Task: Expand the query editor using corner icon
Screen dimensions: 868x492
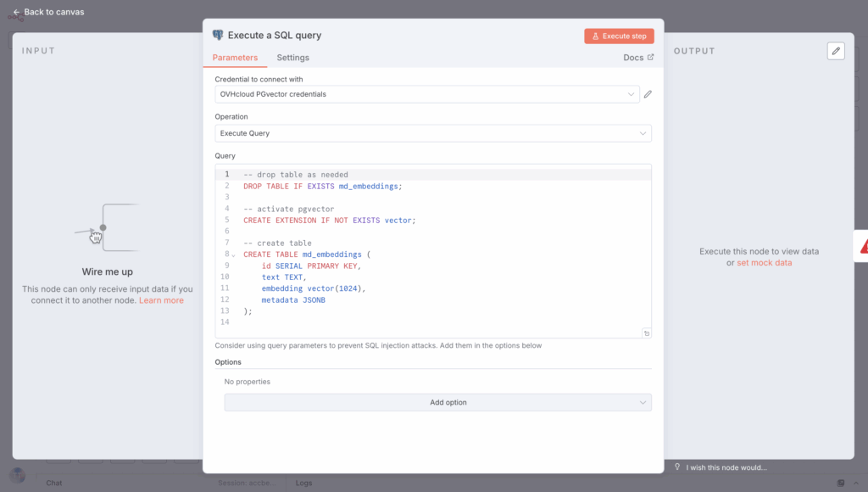Action: [x=646, y=333]
